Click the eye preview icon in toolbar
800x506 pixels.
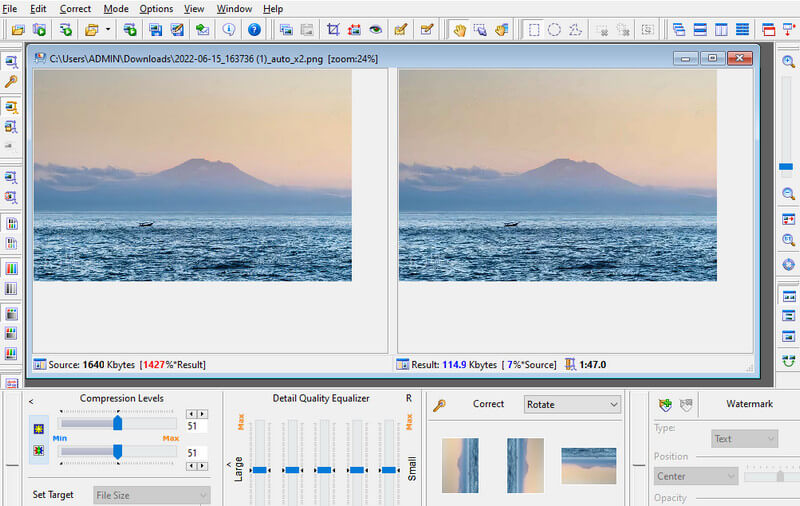coord(375,30)
